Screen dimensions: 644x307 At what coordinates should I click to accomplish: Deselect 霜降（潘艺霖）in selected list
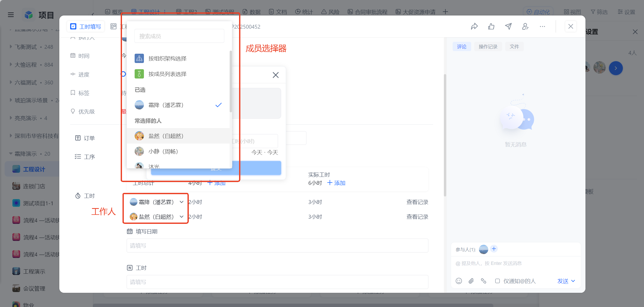click(x=178, y=105)
